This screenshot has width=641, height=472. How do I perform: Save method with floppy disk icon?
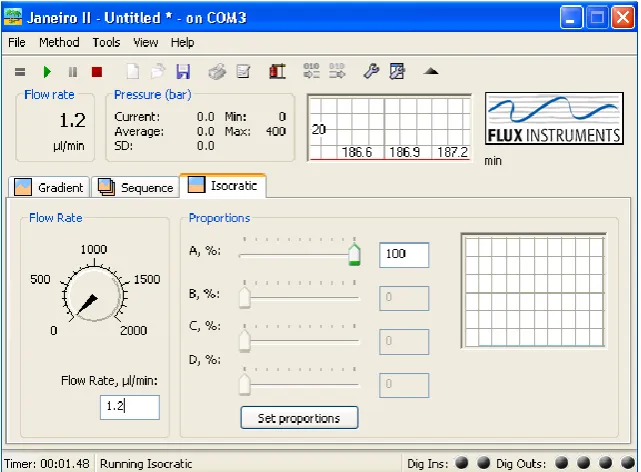tap(183, 72)
